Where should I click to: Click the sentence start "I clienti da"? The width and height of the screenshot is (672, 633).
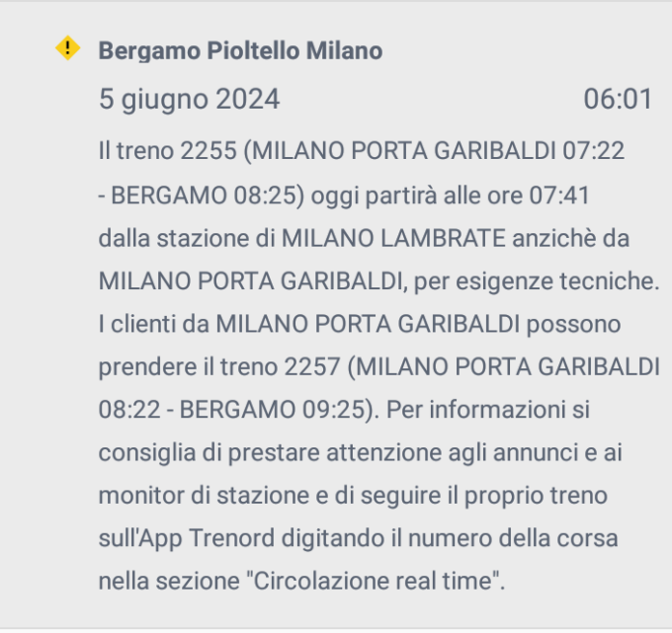coord(154,324)
